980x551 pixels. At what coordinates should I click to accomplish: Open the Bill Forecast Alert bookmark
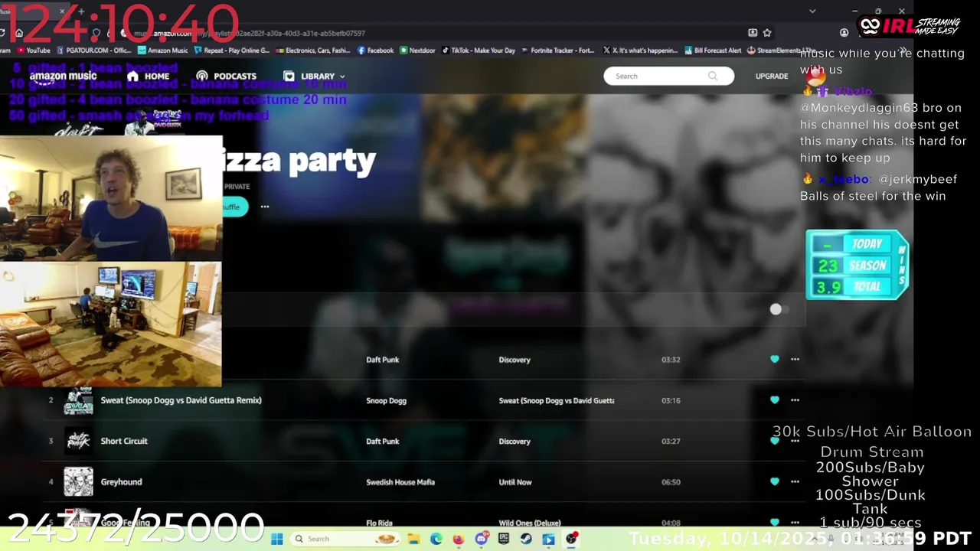(x=713, y=51)
